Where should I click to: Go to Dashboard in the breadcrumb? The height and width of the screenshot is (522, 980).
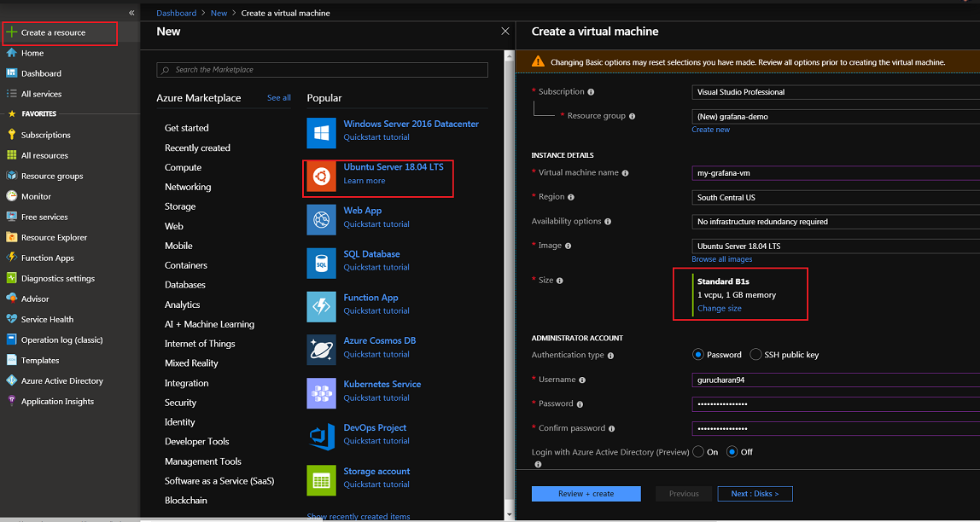176,13
